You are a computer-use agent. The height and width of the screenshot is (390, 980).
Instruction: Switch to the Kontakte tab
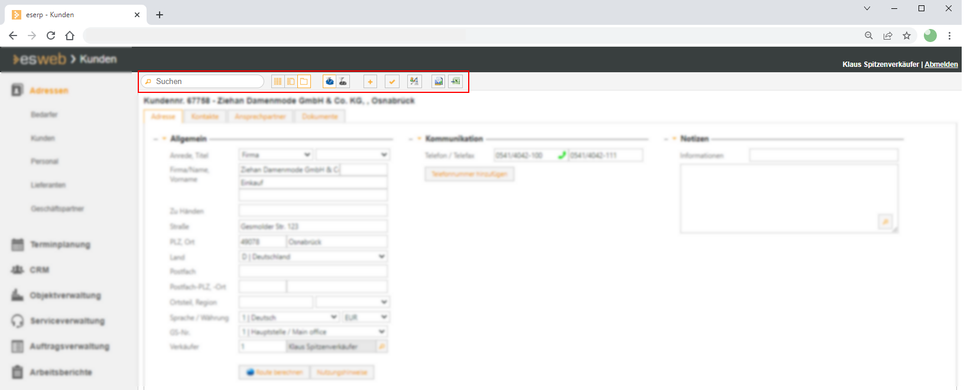(205, 117)
